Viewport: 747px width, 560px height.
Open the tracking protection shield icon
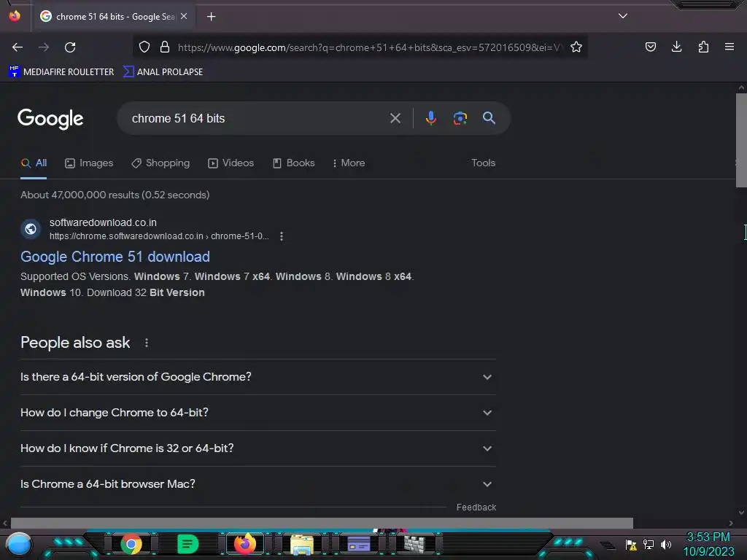(144, 47)
